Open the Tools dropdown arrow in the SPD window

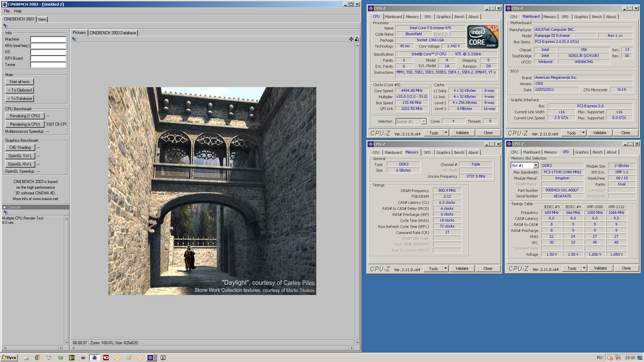pyautogui.click(x=584, y=268)
